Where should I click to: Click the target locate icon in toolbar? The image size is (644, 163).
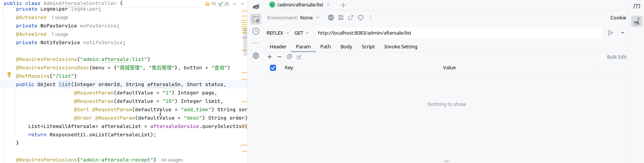[x=361, y=18]
